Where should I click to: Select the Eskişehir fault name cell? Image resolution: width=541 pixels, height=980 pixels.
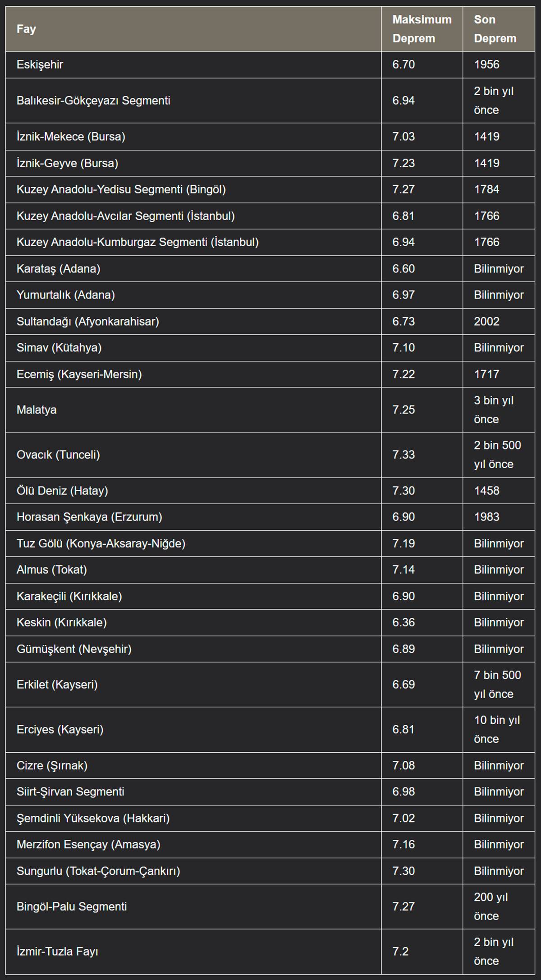[40, 64]
